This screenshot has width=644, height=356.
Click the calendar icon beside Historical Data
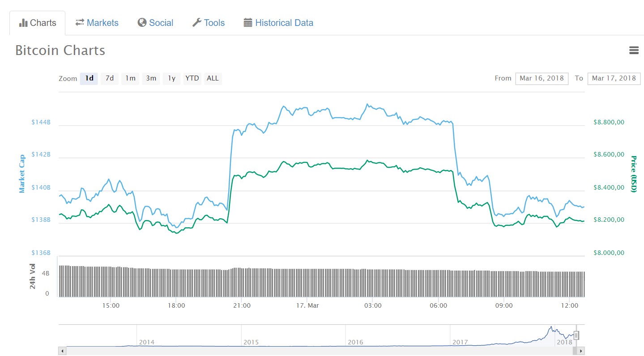tap(248, 22)
